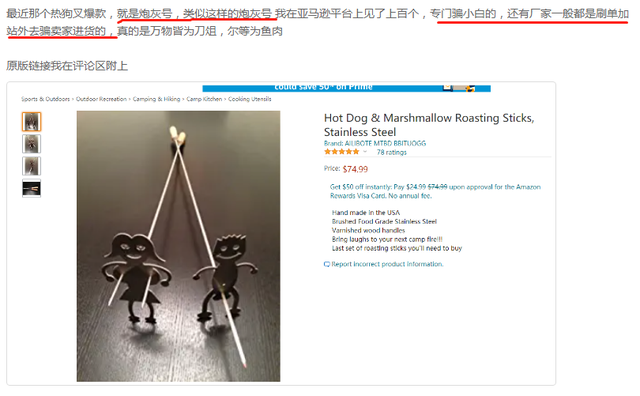Open the Camp Kitchen breadcrumb link
640x396 pixels.
point(204,99)
